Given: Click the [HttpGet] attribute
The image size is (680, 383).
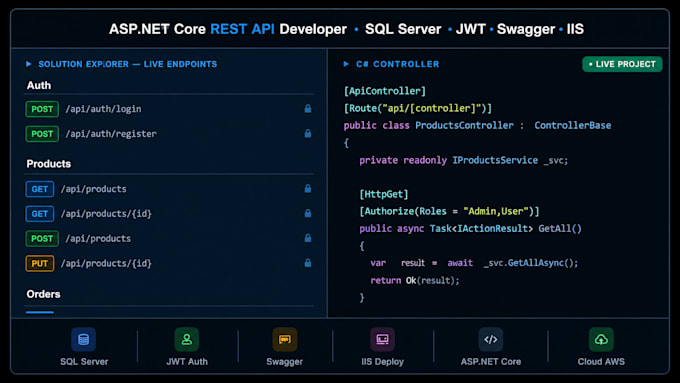Looking at the screenshot, I should point(384,194).
